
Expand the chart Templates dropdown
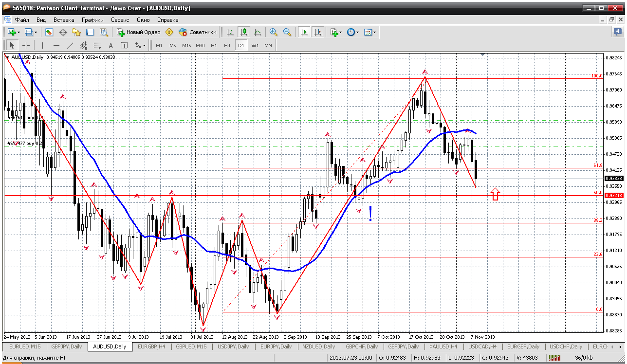(374, 32)
